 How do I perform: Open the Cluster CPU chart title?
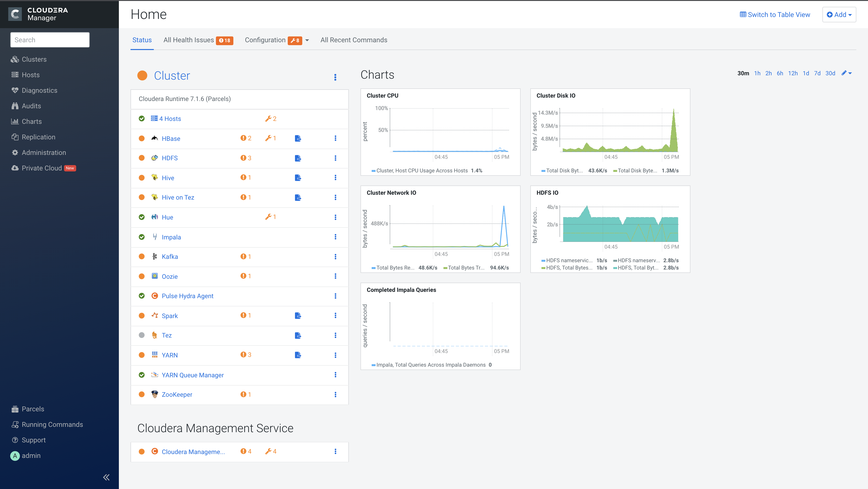point(382,95)
